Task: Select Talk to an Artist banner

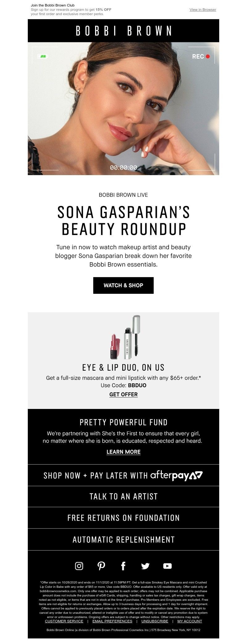Action: [124, 497]
